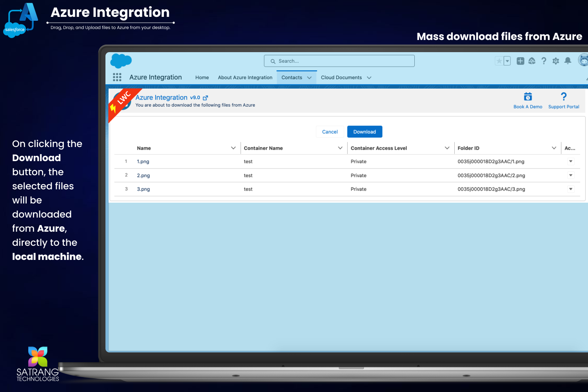The width and height of the screenshot is (588, 392).
Task: Click inside the Search field
Action: [x=339, y=61]
